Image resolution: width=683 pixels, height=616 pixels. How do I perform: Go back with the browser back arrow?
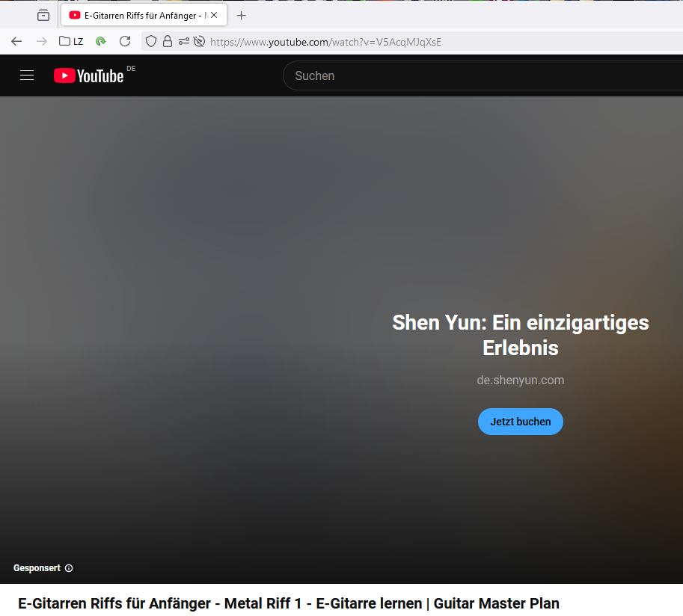[16, 42]
